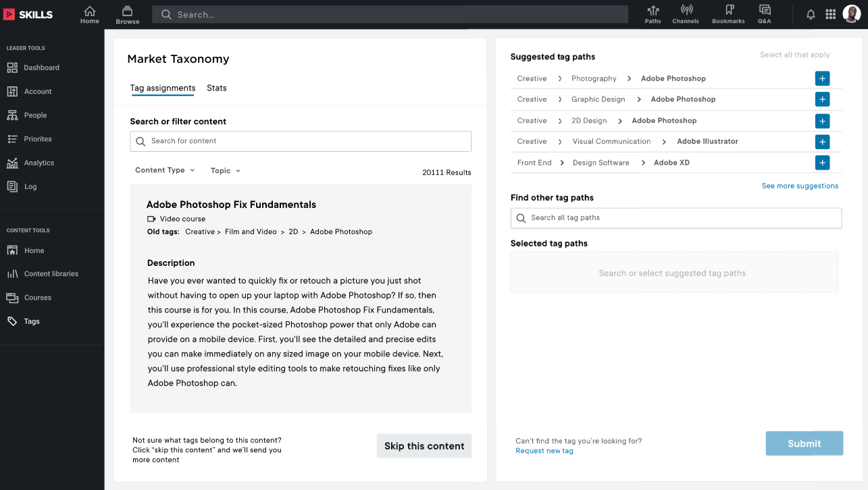Click the Adobe Illustrator tag label
The image size is (868, 490).
pos(707,142)
